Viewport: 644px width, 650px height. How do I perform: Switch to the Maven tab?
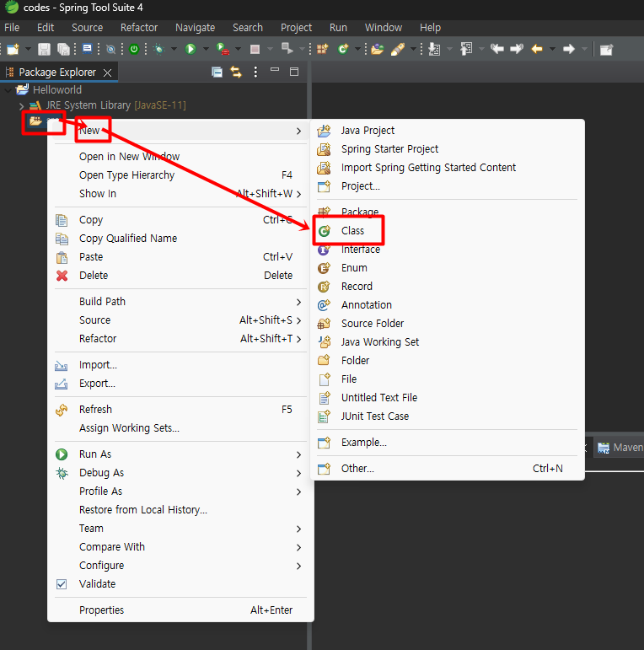[620, 448]
